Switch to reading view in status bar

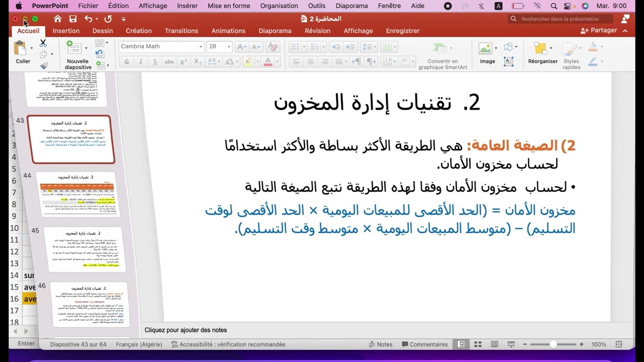point(495,344)
